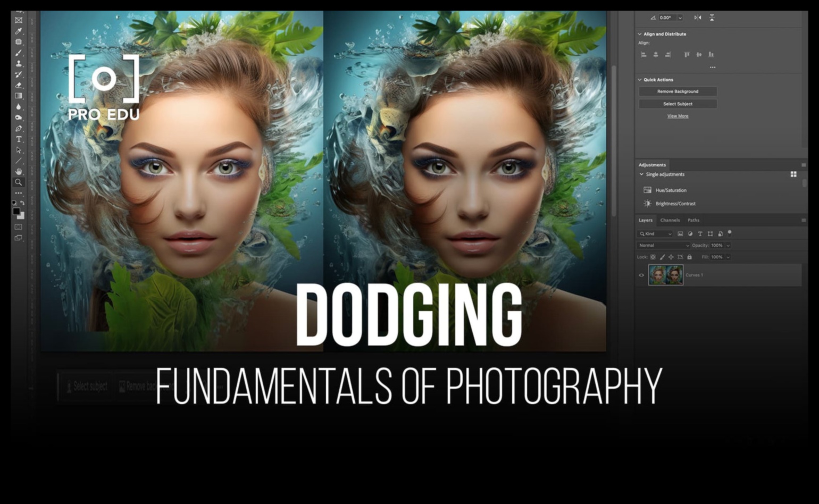Screen dimensions: 819x504
Task: Open the View More link
Action: (678, 116)
